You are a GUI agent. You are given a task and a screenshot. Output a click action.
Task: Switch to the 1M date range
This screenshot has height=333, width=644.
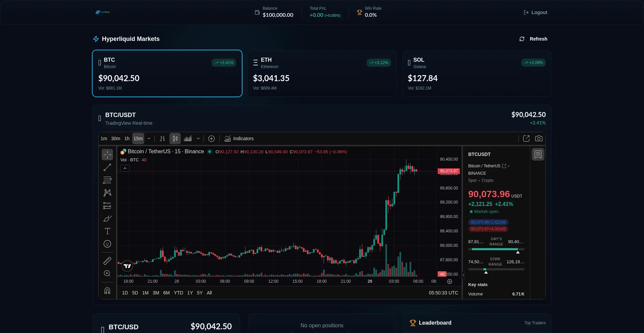pyautogui.click(x=145, y=293)
